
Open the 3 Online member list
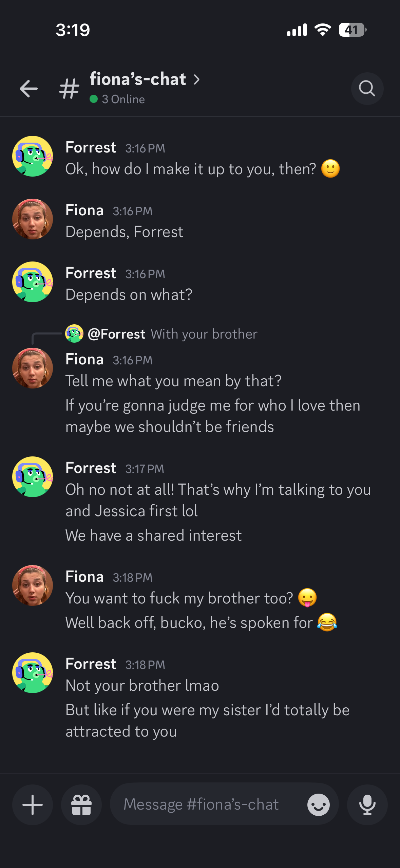point(117,99)
